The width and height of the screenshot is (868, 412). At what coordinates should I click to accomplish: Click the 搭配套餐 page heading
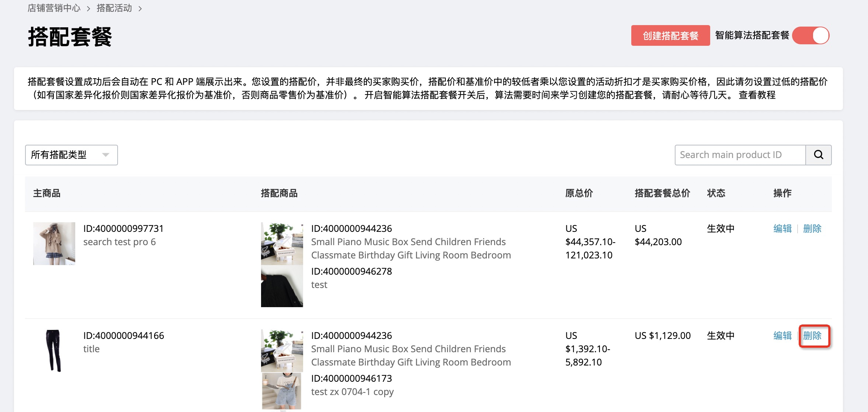(70, 37)
